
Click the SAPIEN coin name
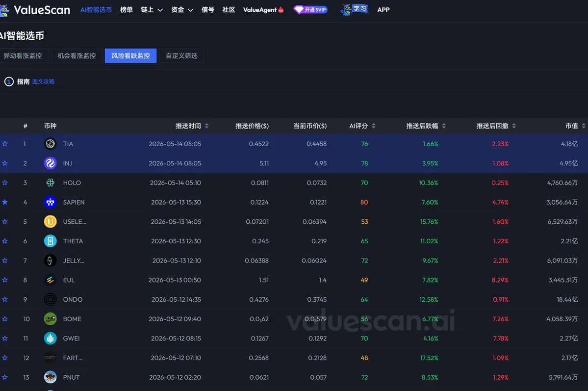[x=74, y=202]
